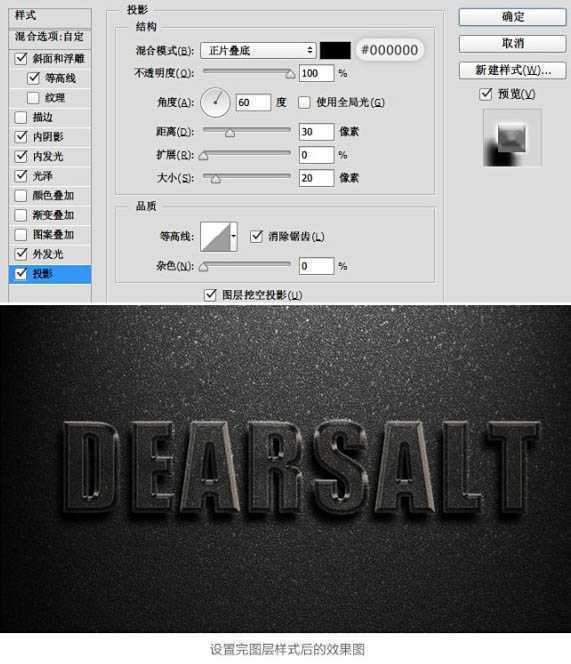
Task: Select the 内阴影 label in style list
Action: (48, 137)
